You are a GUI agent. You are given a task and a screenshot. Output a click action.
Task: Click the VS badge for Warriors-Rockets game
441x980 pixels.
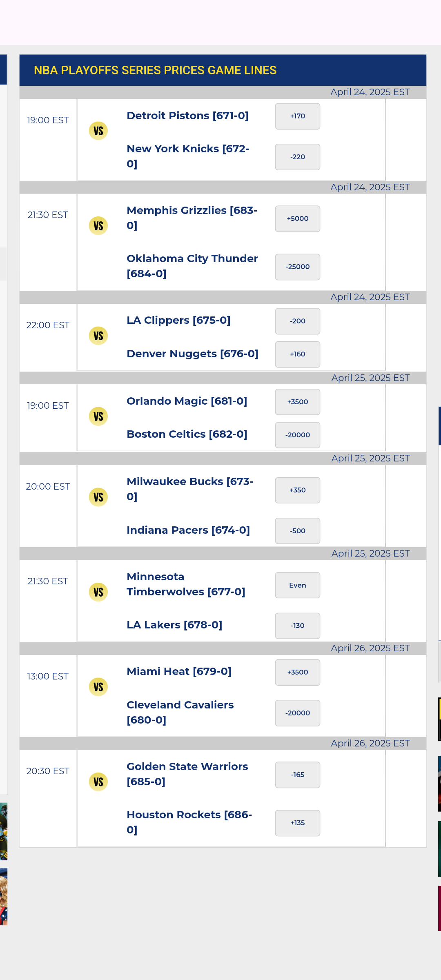[98, 782]
